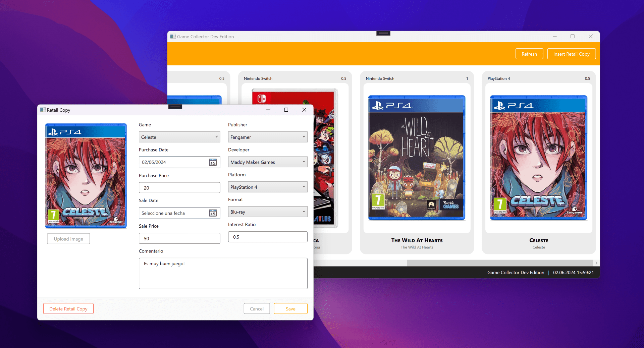
Task: Click Insert Retail Copy in Game Collector window
Action: click(x=572, y=54)
